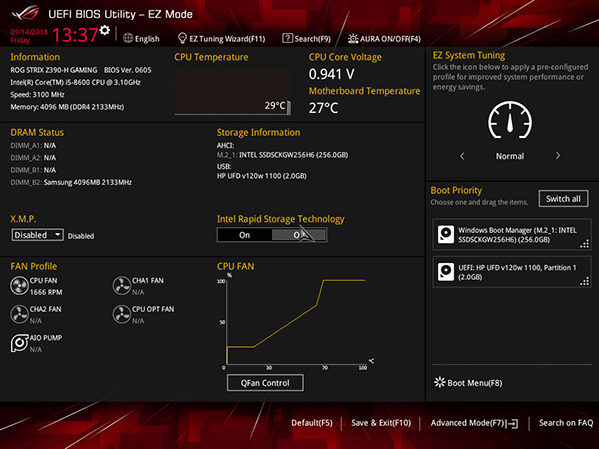Click the CPU OPT FAN icon
Image resolution: width=599 pixels, height=449 pixels.
(x=121, y=314)
